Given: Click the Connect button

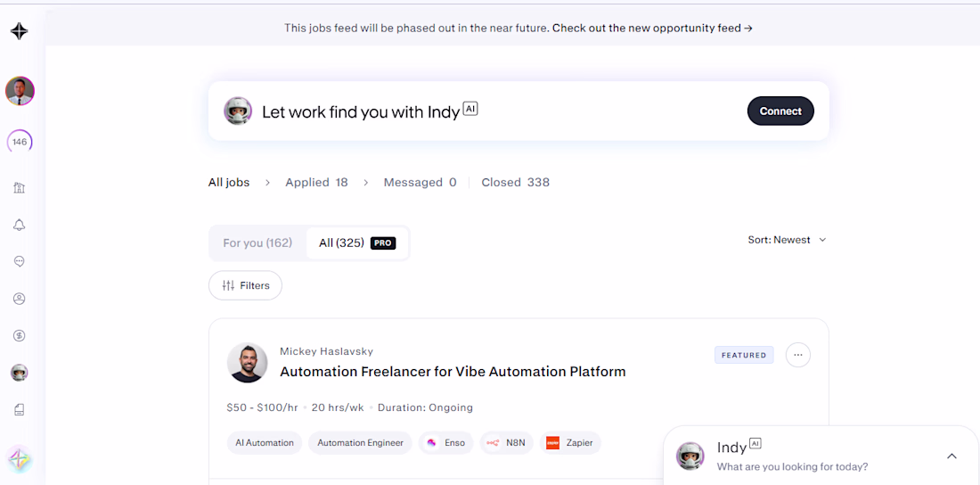Looking at the screenshot, I should 780,111.
